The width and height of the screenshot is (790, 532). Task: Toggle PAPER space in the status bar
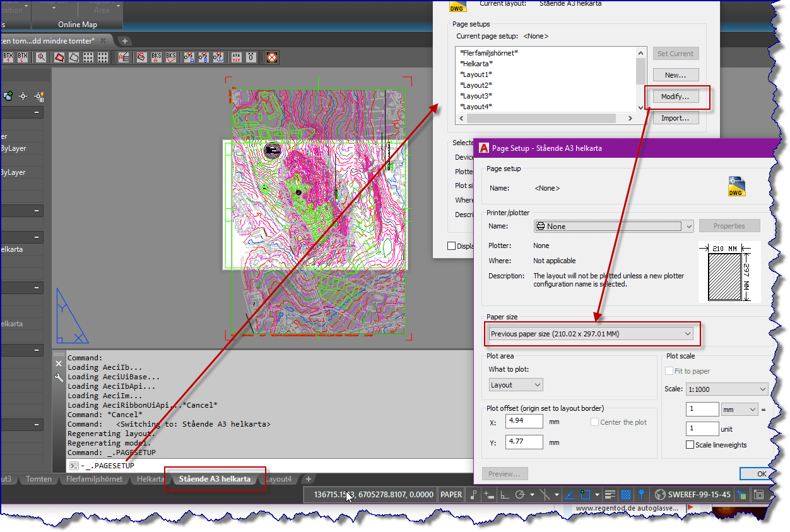(451, 494)
